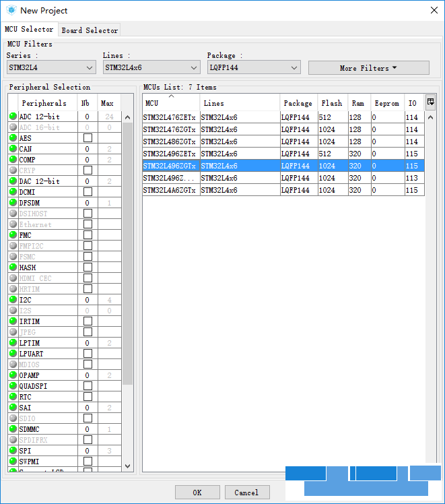The image size is (445, 504).
Task: Click the I2C Nb value field
Action: (87, 300)
